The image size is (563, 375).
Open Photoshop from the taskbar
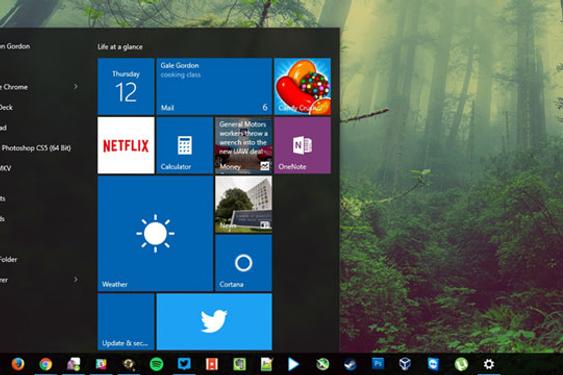pos(378,363)
